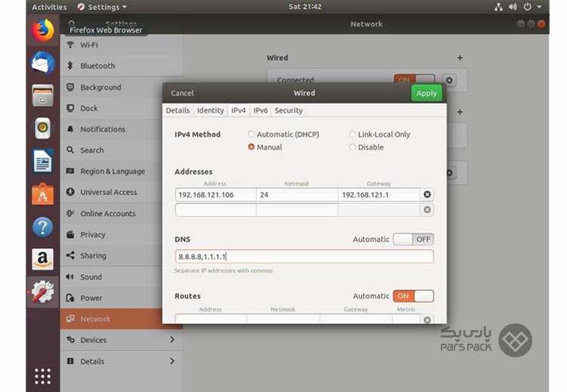Image resolution: width=567 pixels, height=392 pixels.
Task: Open the Settings app menu dropdown
Action: tap(102, 7)
